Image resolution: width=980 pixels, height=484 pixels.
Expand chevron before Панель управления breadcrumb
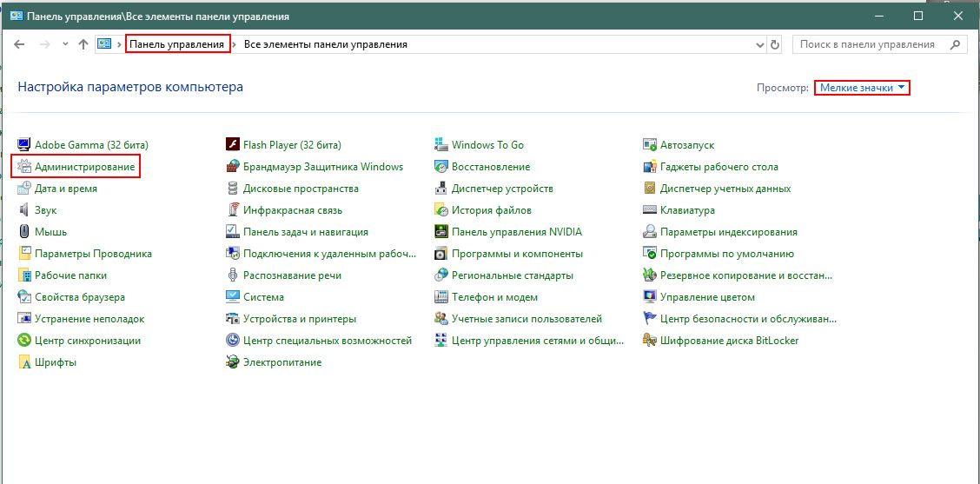(x=119, y=45)
